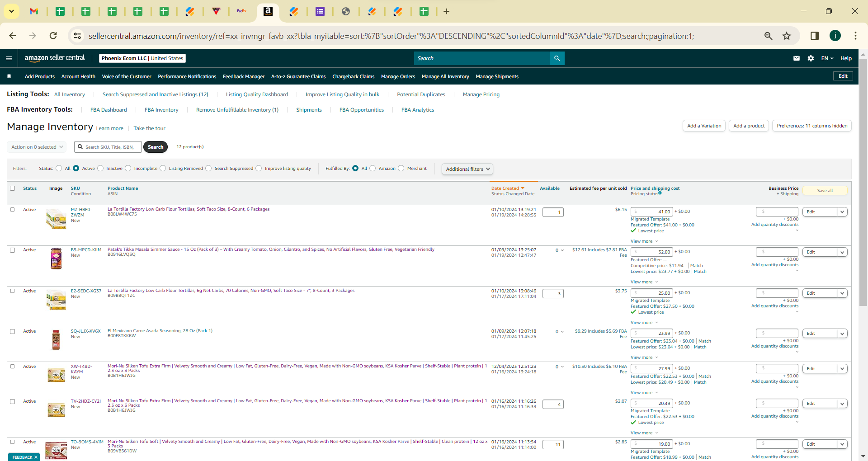This screenshot has width=868, height=461.
Task: Go forward to the next page
Action: tap(33, 36)
